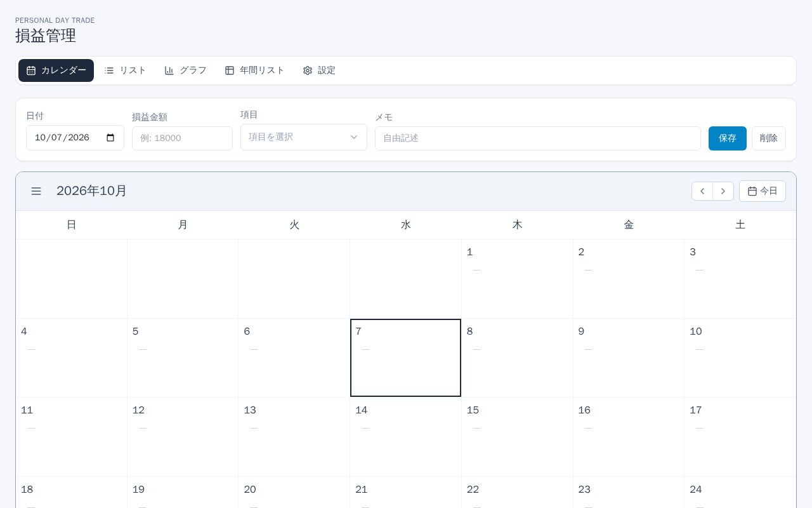
Task: Jump to today with 今日 button
Action: [x=763, y=191]
